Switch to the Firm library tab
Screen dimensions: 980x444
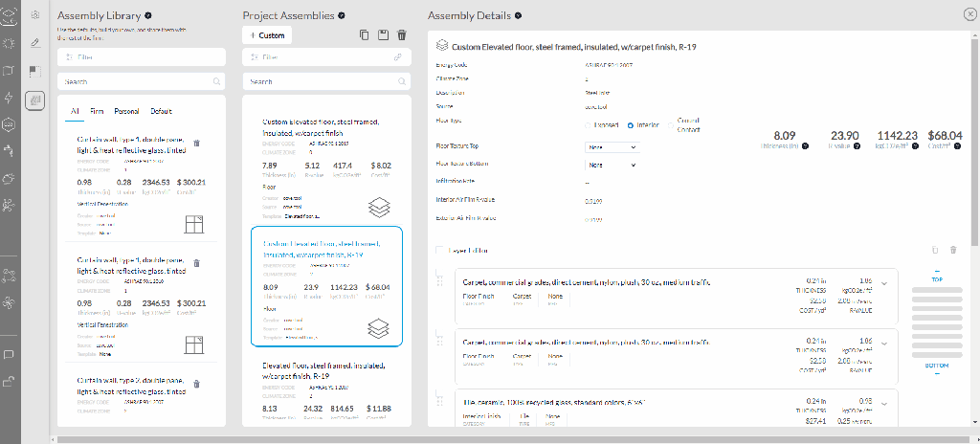[x=98, y=111]
